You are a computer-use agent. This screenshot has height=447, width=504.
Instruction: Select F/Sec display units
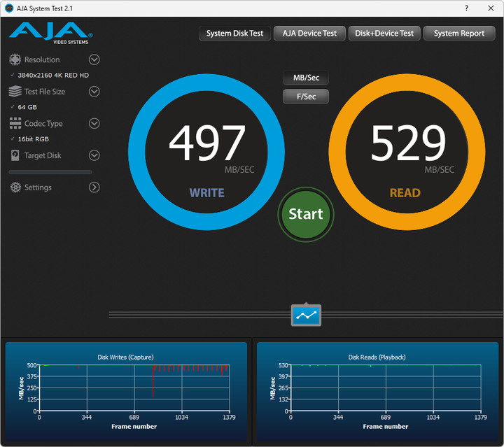[x=306, y=97]
